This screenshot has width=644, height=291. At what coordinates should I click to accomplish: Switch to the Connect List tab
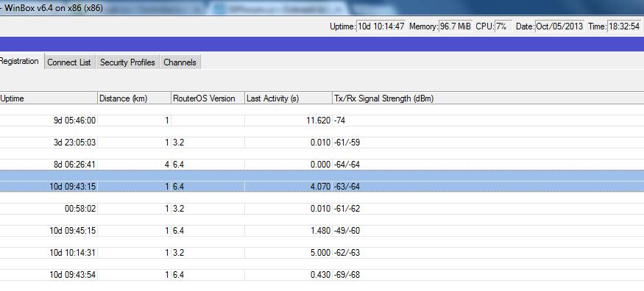69,62
